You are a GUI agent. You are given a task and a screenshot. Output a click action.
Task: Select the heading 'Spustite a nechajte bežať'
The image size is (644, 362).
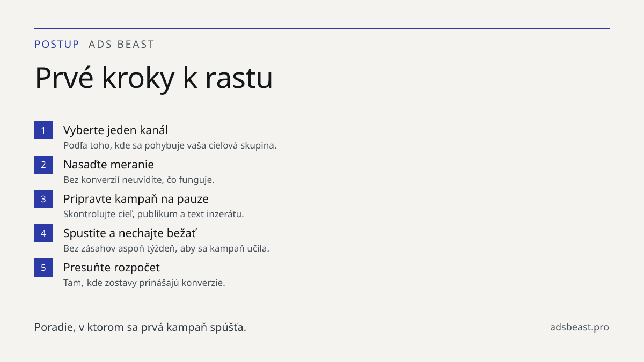130,233
